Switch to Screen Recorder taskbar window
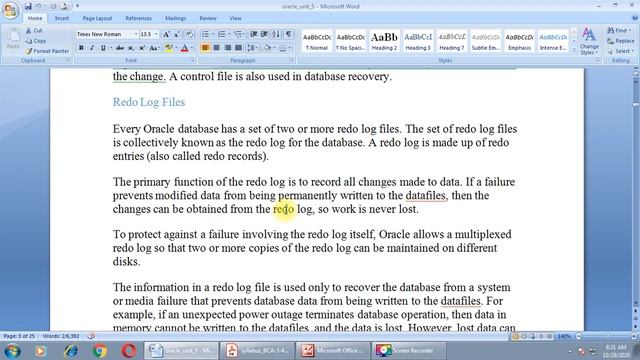Image resolution: width=640 pixels, height=360 pixels. pyautogui.click(x=409, y=351)
